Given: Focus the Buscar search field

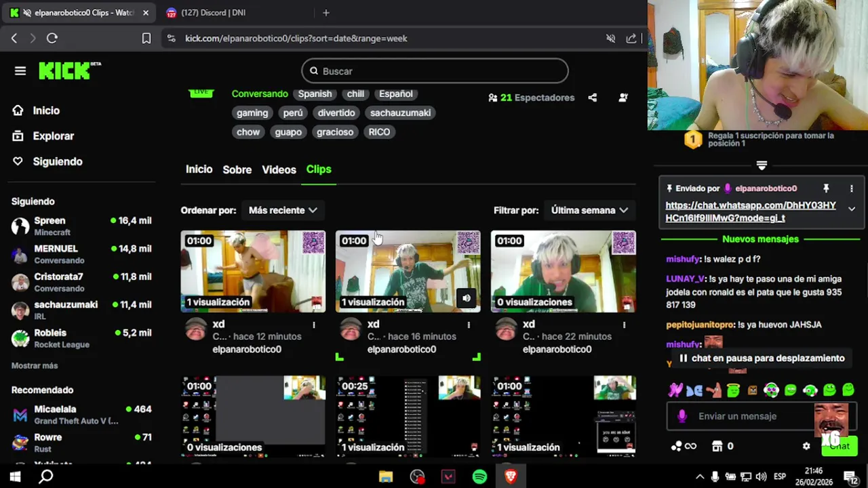Looking at the screenshot, I should (435, 71).
